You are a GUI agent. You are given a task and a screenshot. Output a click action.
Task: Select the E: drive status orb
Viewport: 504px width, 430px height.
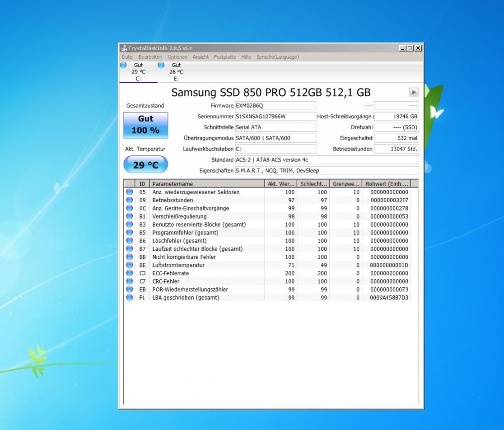tap(161, 65)
